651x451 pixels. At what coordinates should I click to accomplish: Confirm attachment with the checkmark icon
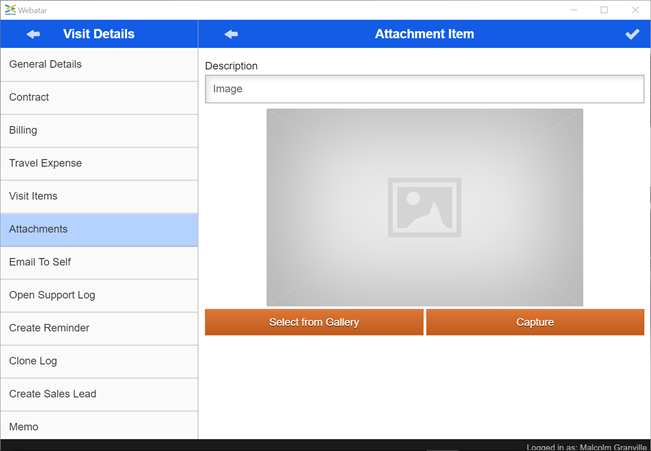point(632,34)
